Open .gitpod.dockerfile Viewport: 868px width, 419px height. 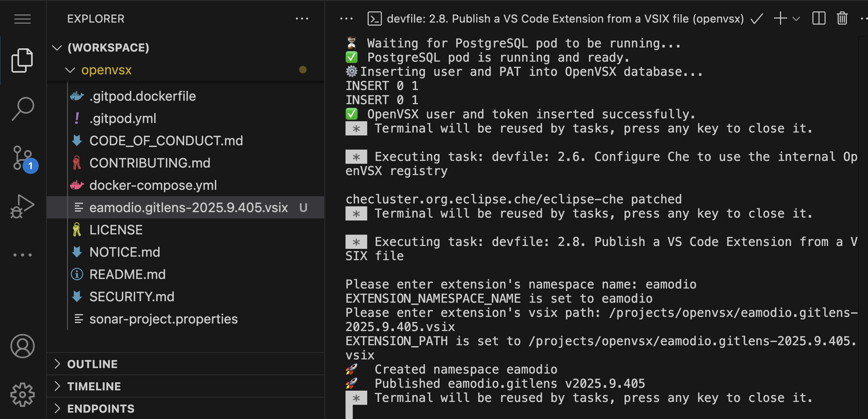(186, 96)
